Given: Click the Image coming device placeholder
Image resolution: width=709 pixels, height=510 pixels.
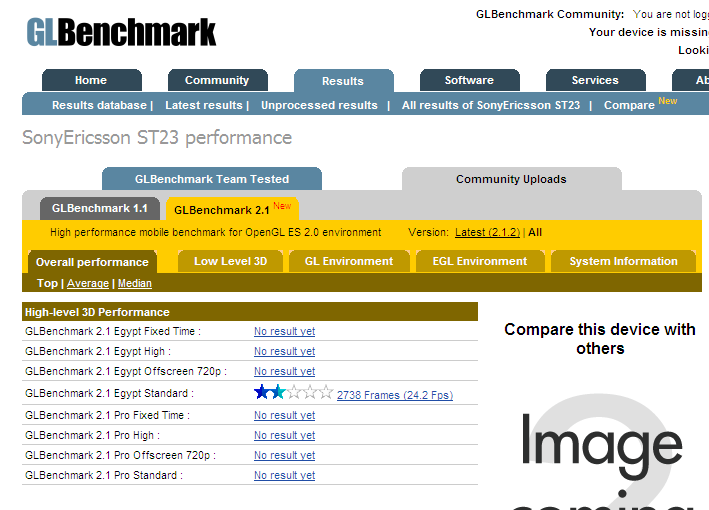Looking at the screenshot, I should pos(601,452).
